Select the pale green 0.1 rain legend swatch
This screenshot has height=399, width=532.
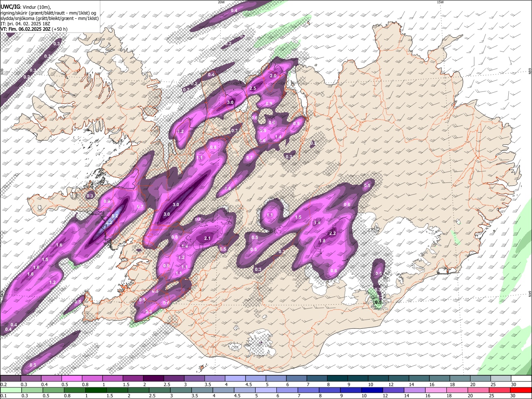(10, 390)
